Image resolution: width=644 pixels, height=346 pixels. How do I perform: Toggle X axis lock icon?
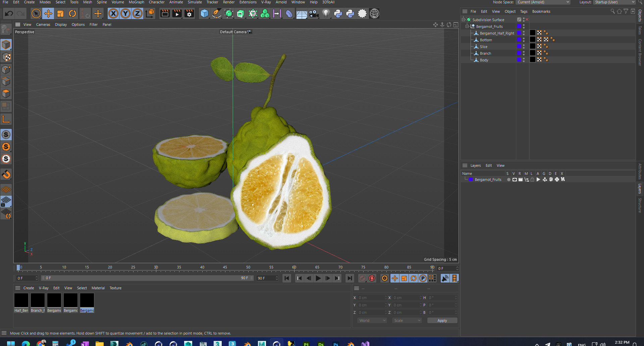tap(113, 14)
